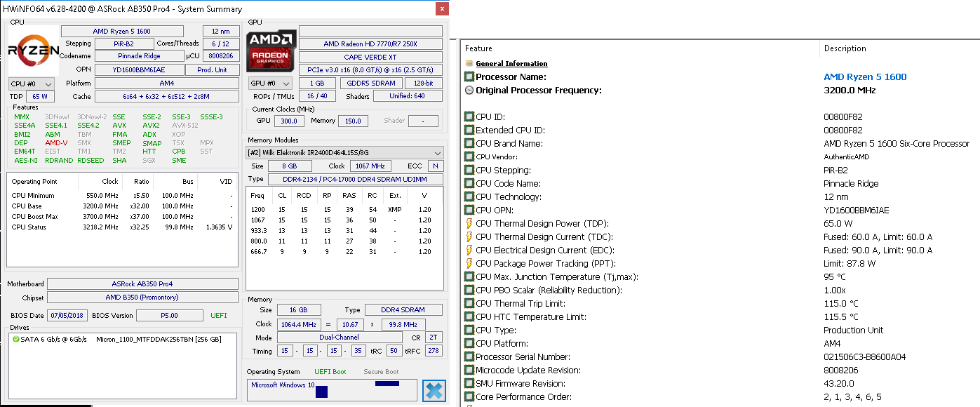Click the icon beside CPU Thermal Trip Limit
This screenshot has width=980, height=407.
point(469,303)
